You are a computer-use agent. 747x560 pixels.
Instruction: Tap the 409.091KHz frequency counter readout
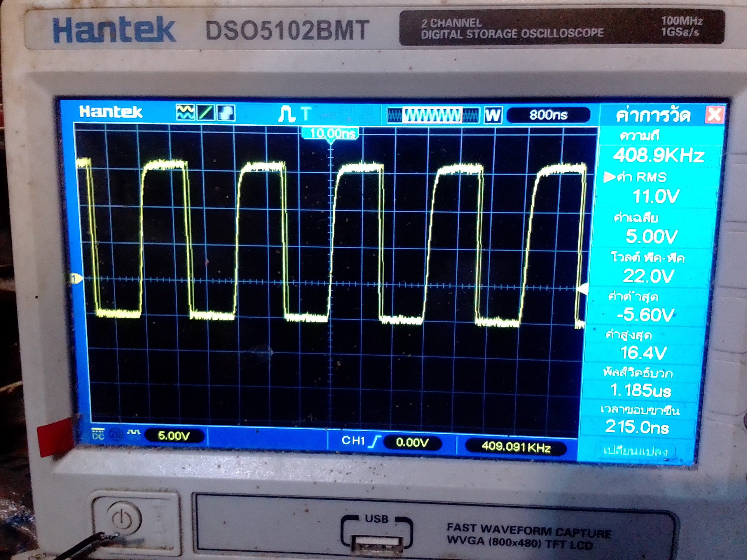(x=516, y=447)
